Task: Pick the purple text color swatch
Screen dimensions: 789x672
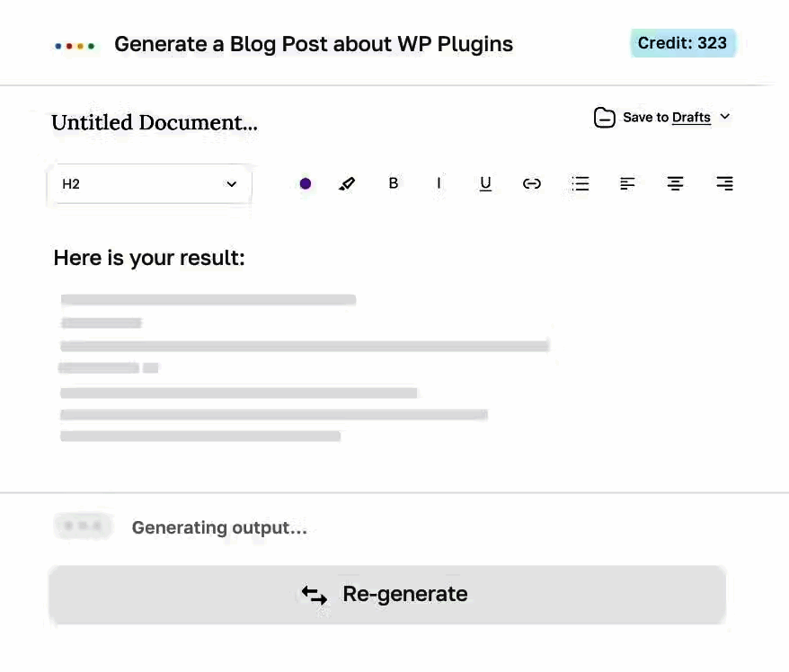Action: (x=306, y=183)
